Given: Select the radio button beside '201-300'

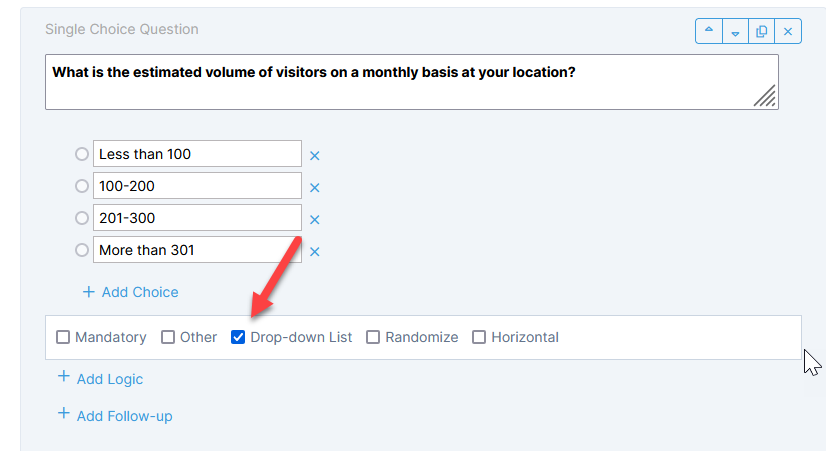Looking at the screenshot, I should tap(82, 218).
